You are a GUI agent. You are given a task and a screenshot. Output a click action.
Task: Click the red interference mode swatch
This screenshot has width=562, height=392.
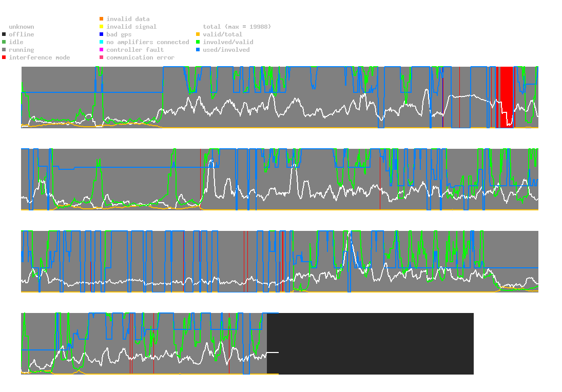point(4,57)
